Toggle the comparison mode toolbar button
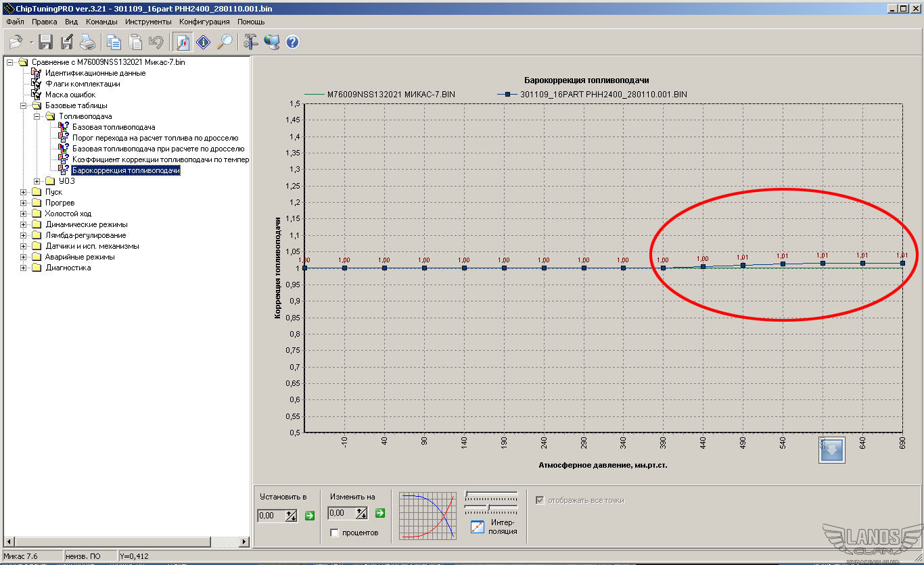The height and width of the screenshot is (565, 924). [x=183, y=43]
